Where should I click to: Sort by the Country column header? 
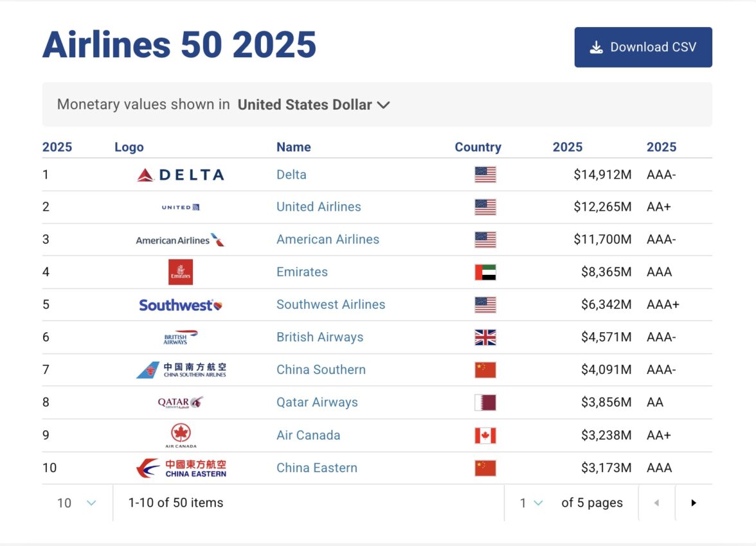478,147
